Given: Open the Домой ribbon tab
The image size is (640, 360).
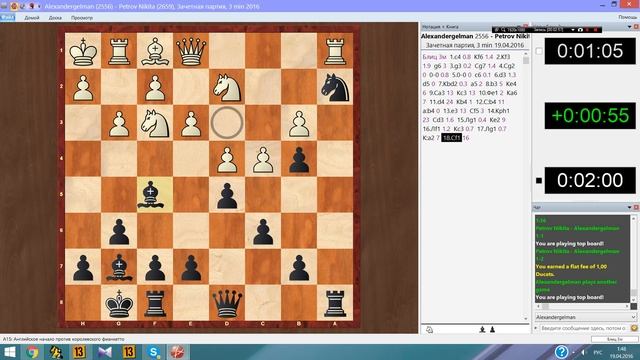Looking at the screenshot, I should click(x=32, y=18).
